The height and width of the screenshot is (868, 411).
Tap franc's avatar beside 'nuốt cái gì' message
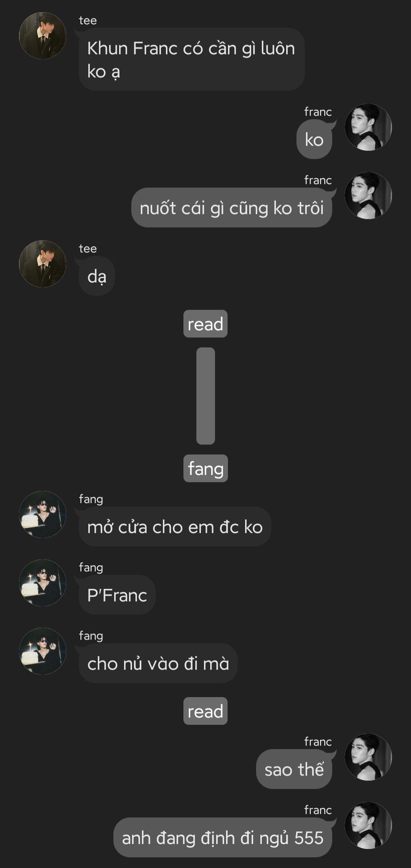pos(368,195)
